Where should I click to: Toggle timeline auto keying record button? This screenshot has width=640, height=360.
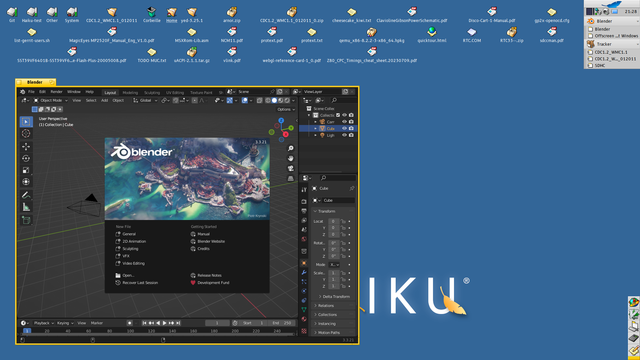(x=129, y=323)
